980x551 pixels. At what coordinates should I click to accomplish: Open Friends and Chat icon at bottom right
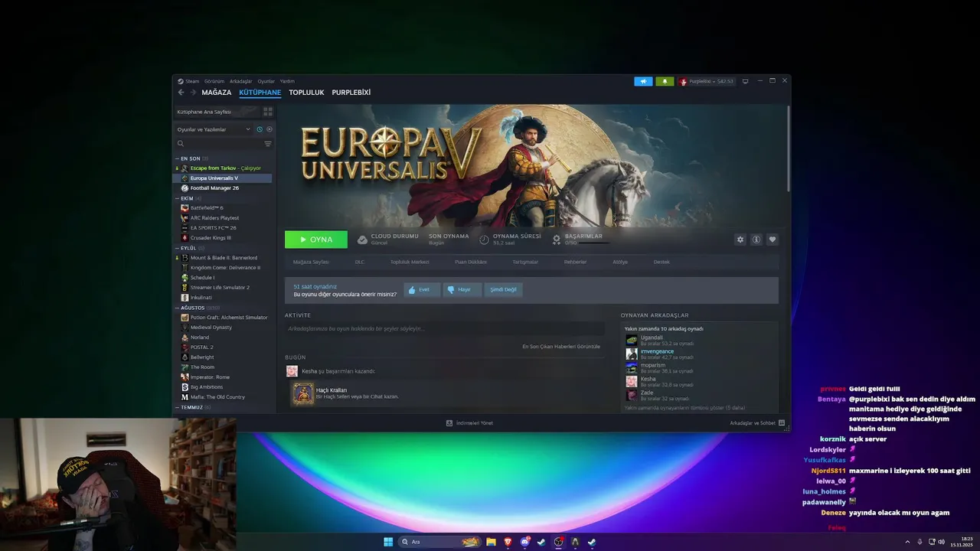pos(781,423)
